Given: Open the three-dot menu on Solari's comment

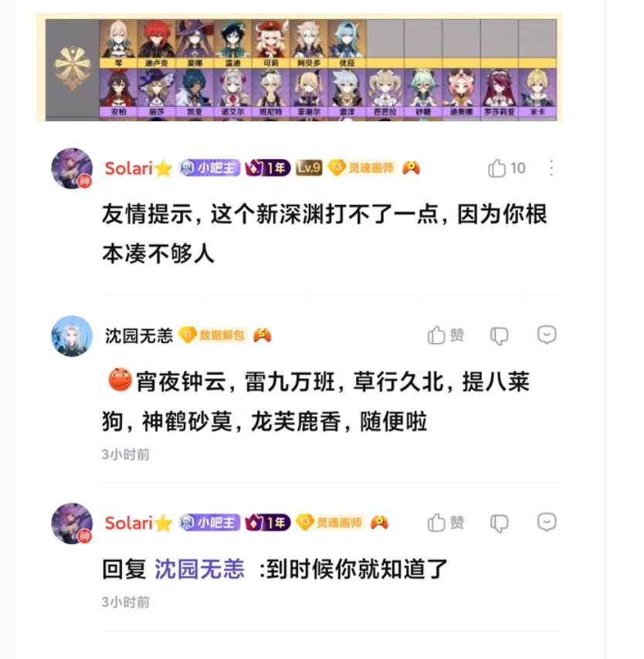Looking at the screenshot, I should point(551,168).
